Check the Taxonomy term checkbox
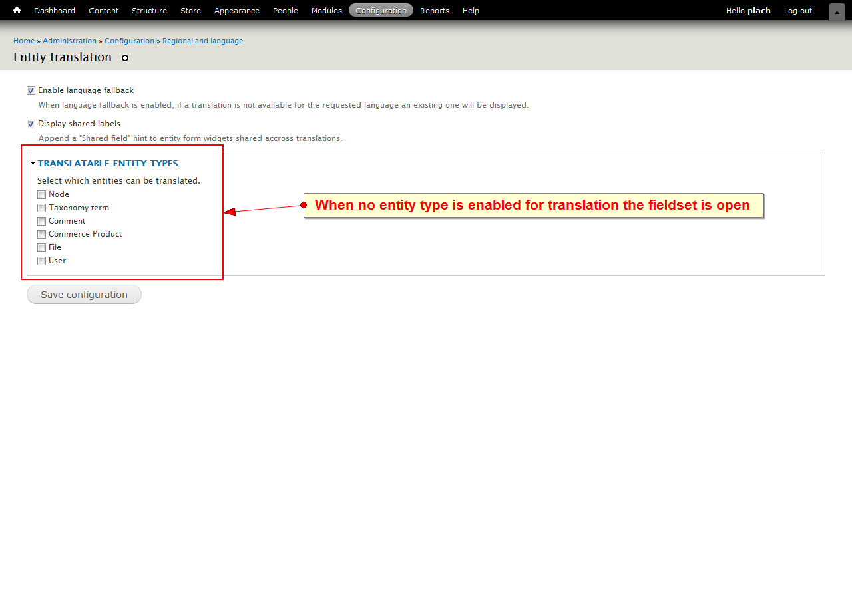This screenshot has height=616, width=852. 41,208
